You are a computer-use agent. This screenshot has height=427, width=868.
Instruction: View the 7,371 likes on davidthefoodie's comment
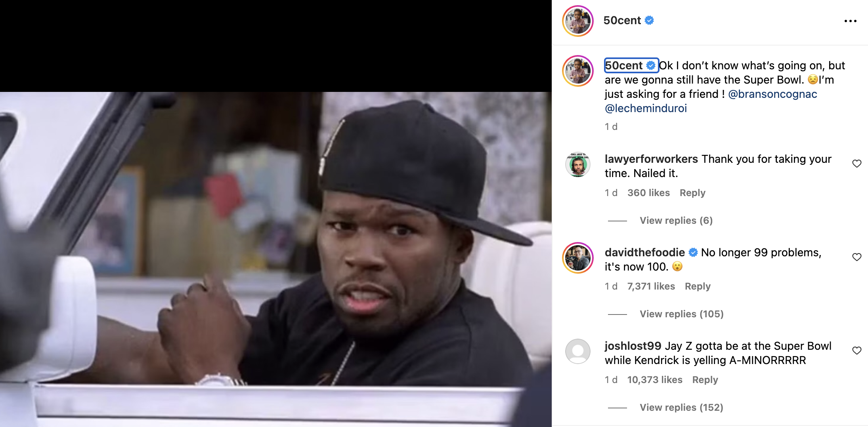click(x=651, y=286)
